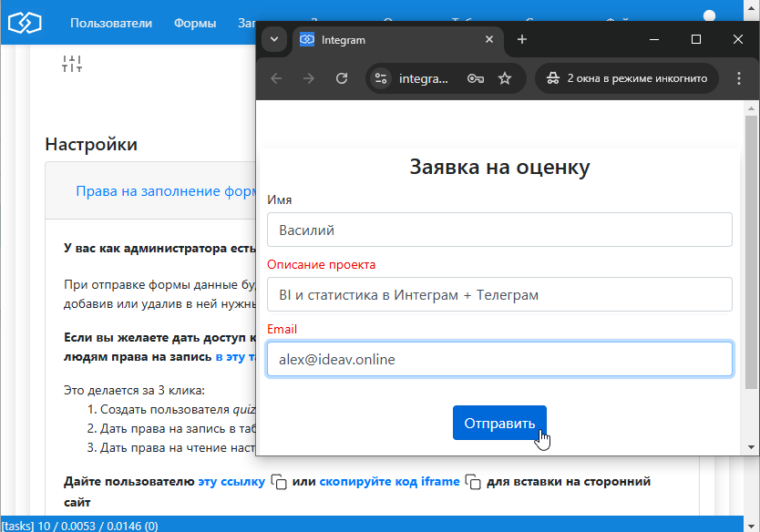Click the Имя field label
Screen dimensions: 760x532
279,200
